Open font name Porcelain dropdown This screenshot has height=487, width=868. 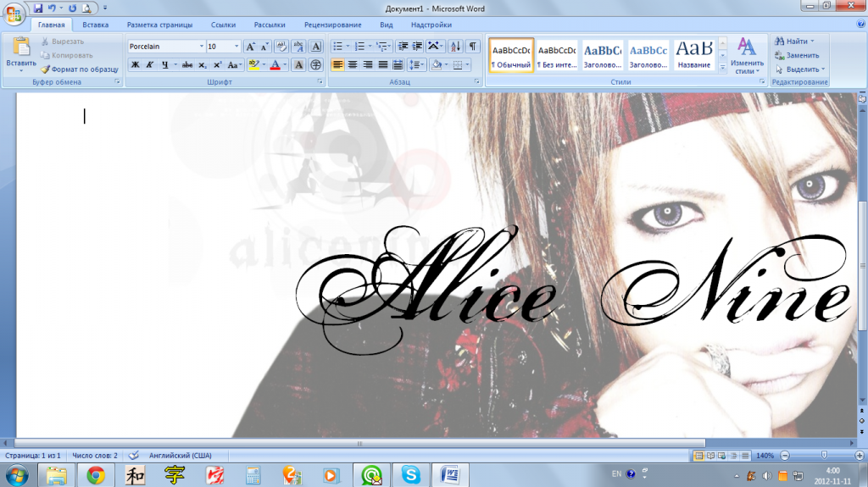[202, 47]
